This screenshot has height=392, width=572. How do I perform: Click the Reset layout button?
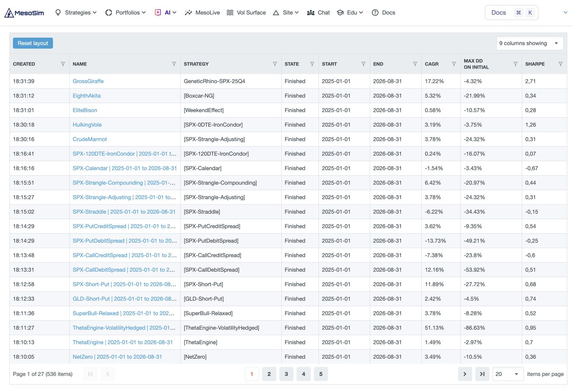click(33, 43)
